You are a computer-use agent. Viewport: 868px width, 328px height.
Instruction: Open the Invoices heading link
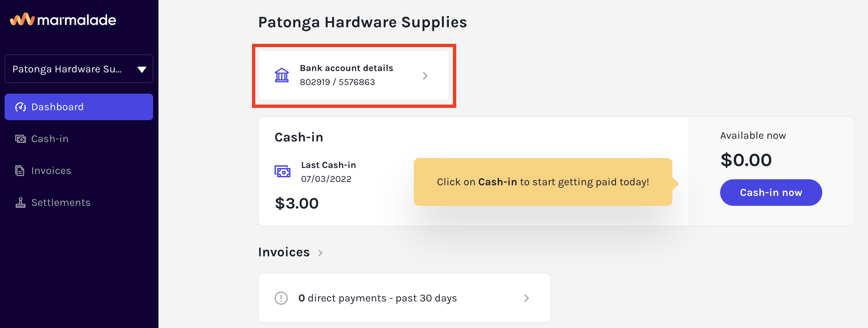click(x=284, y=252)
